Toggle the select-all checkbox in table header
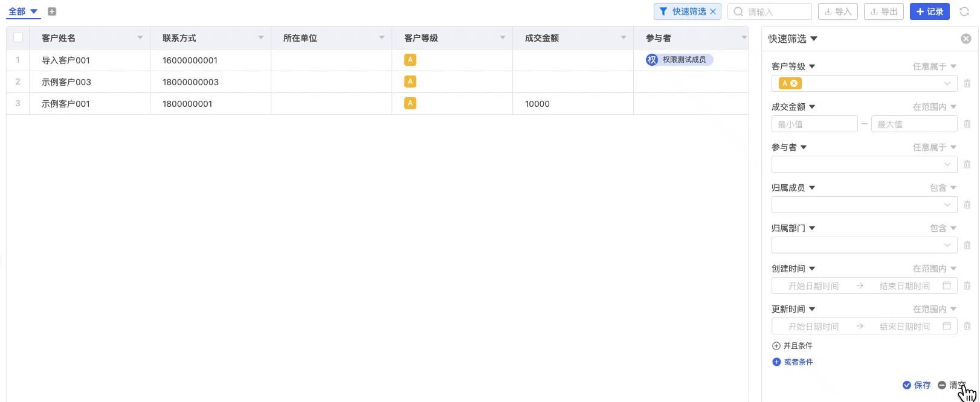This screenshot has width=980, height=402. point(18,37)
